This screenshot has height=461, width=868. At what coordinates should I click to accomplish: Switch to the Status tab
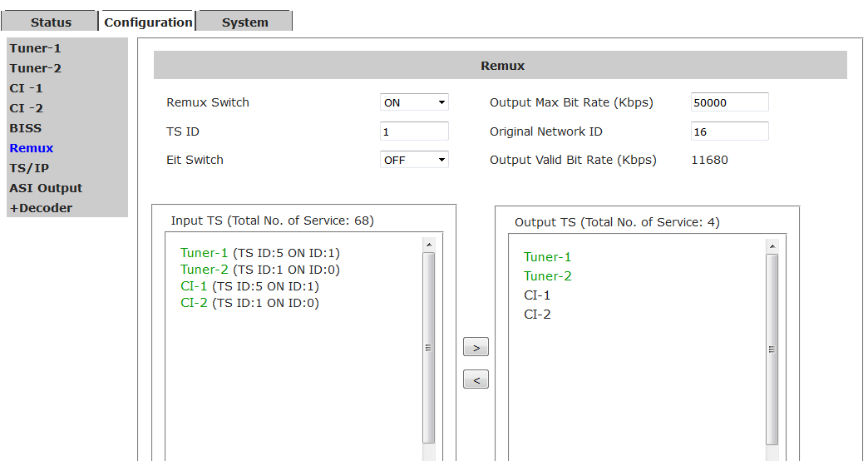coord(51,22)
